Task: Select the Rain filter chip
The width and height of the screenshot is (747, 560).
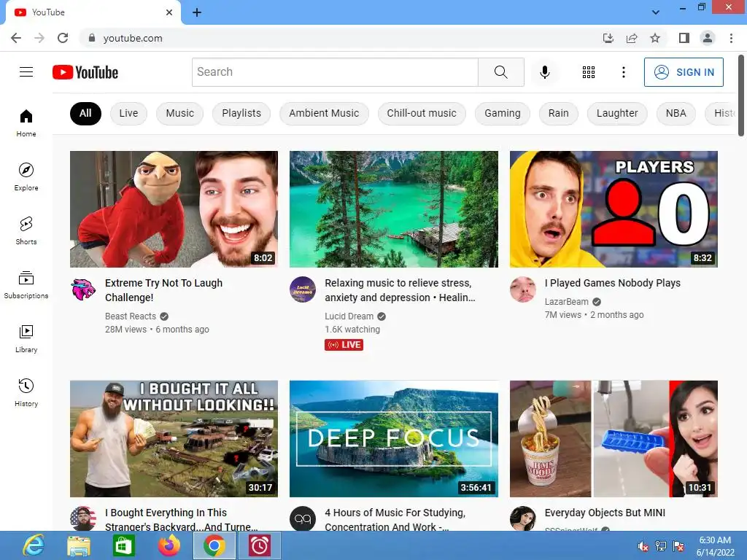Action: pyautogui.click(x=558, y=113)
